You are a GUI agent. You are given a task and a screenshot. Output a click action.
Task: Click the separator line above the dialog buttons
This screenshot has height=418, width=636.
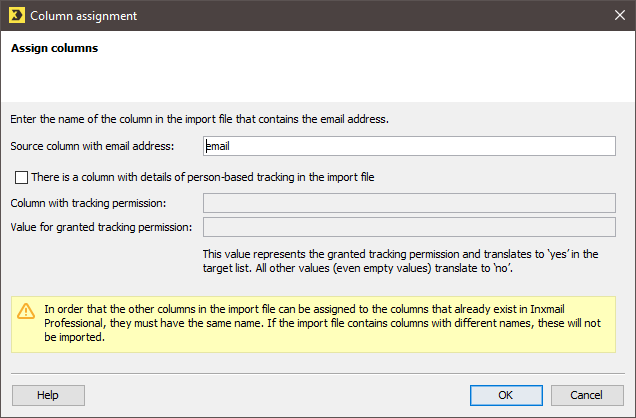[x=318, y=373]
